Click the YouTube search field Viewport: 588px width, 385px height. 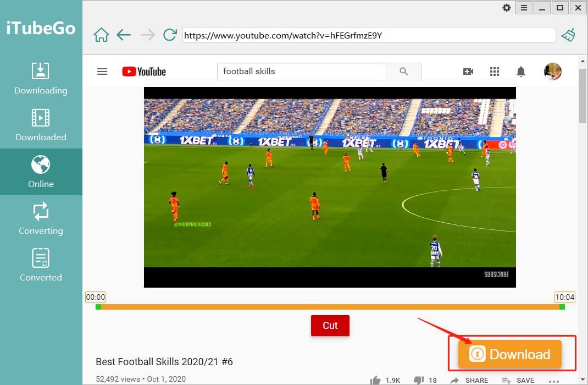302,71
